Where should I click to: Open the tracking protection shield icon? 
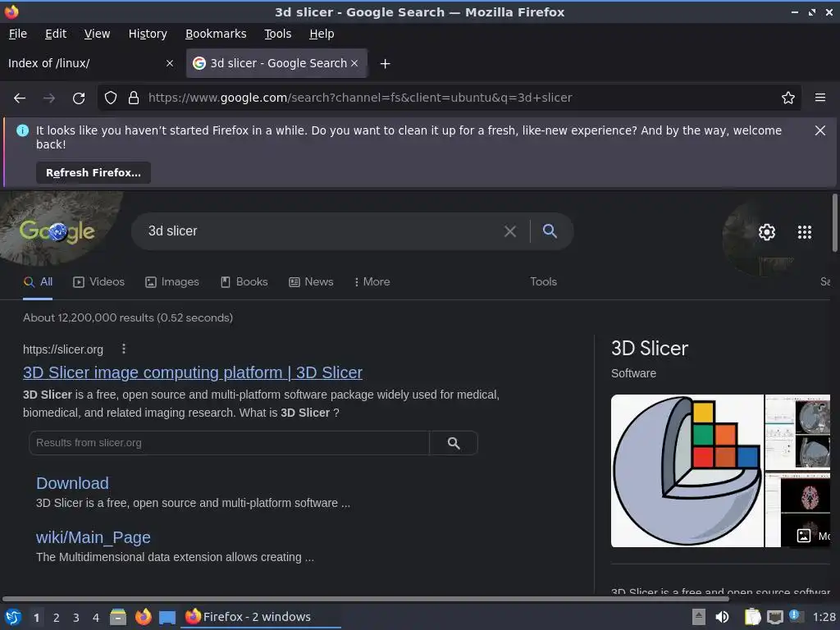tap(111, 98)
